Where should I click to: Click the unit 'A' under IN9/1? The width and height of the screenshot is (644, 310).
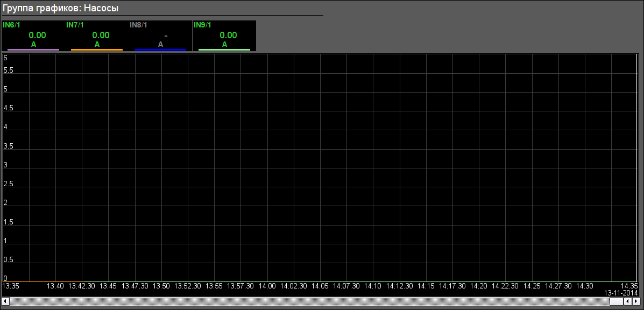tap(225, 44)
